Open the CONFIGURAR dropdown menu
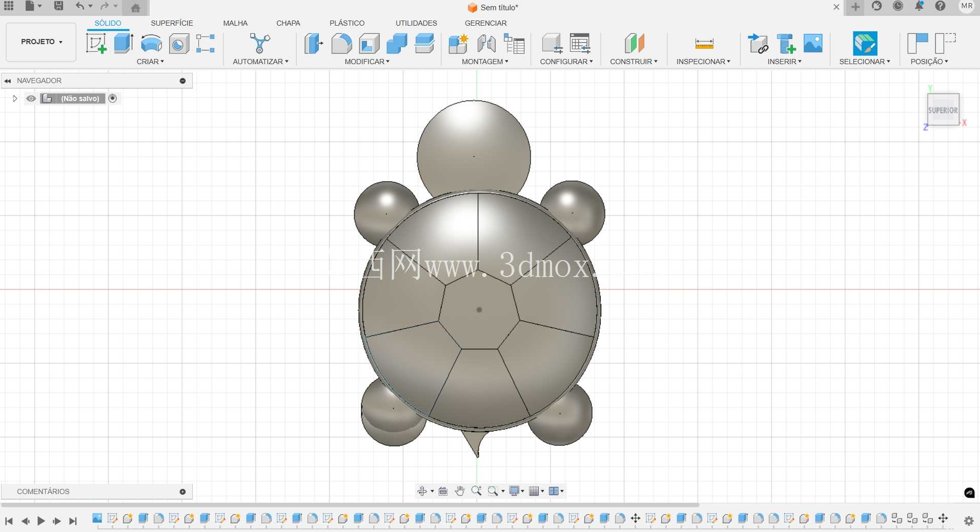 566,61
